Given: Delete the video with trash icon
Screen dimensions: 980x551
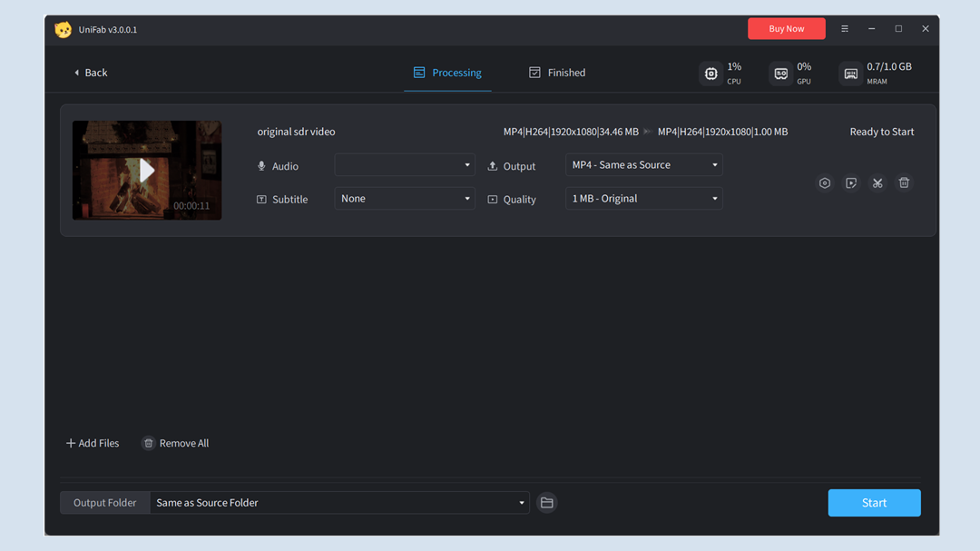Looking at the screenshot, I should [x=904, y=183].
